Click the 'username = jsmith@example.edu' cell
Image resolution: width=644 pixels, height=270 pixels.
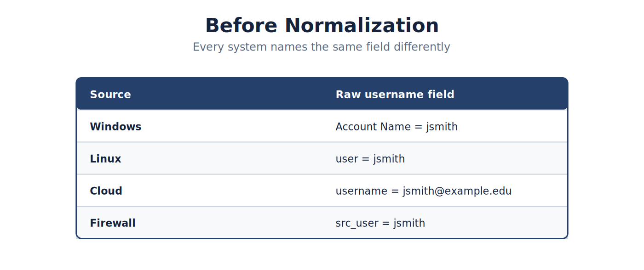coord(424,191)
